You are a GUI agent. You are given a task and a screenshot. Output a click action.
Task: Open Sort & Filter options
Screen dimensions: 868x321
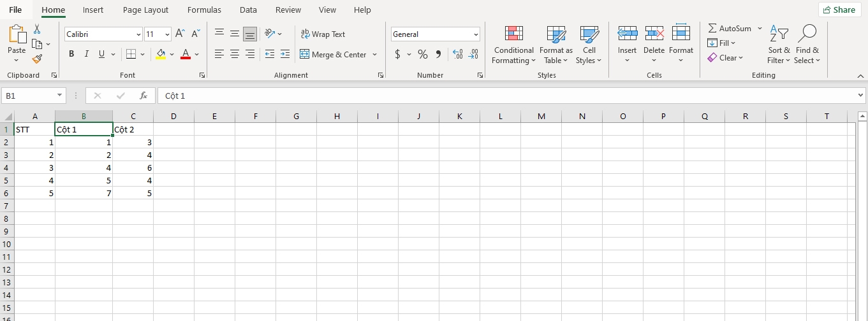(779, 45)
